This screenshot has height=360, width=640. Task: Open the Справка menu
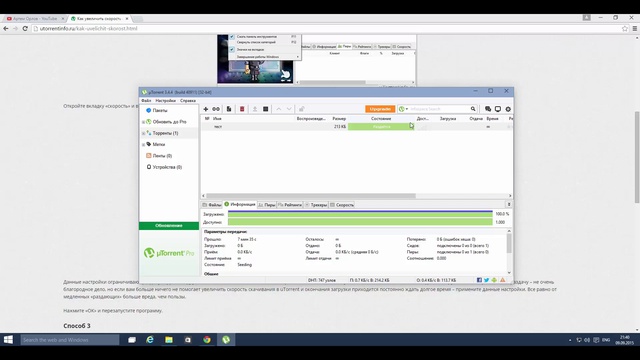pos(188,100)
